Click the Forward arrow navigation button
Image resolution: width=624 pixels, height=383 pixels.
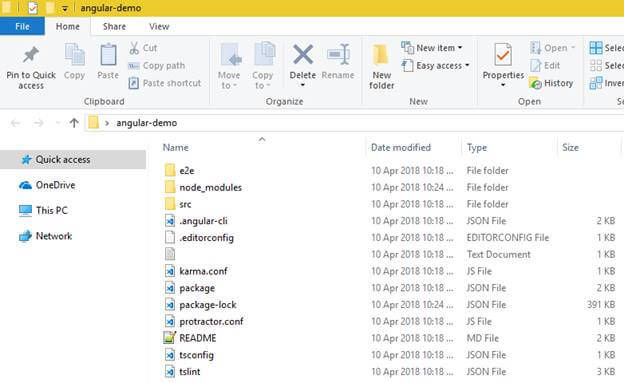39,123
